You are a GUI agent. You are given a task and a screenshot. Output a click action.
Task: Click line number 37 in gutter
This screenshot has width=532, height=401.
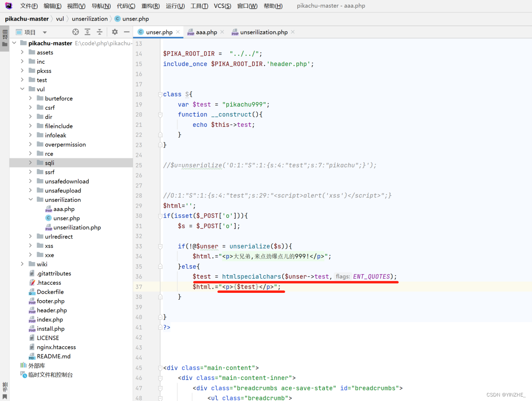[x=139, y=287]
